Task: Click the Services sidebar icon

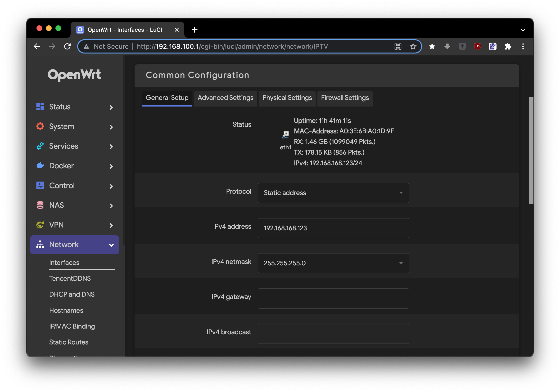Action: [41, 146]
